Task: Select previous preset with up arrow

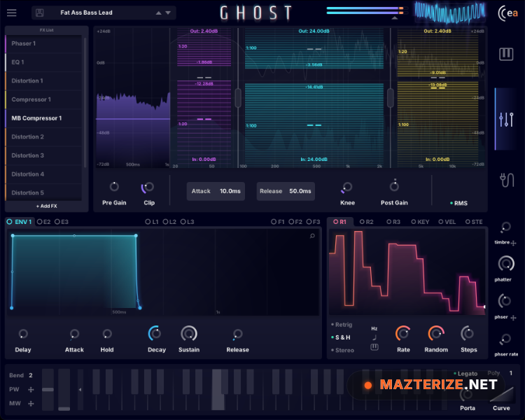Action: 159,13
